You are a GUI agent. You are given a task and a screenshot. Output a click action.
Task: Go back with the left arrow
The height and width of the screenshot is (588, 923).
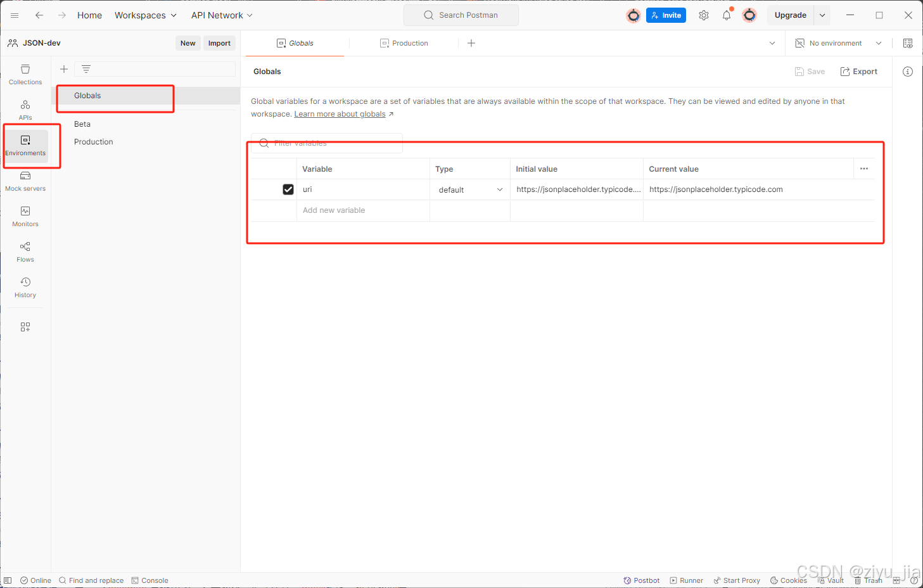pyautogui.click(x=39, y=15)
